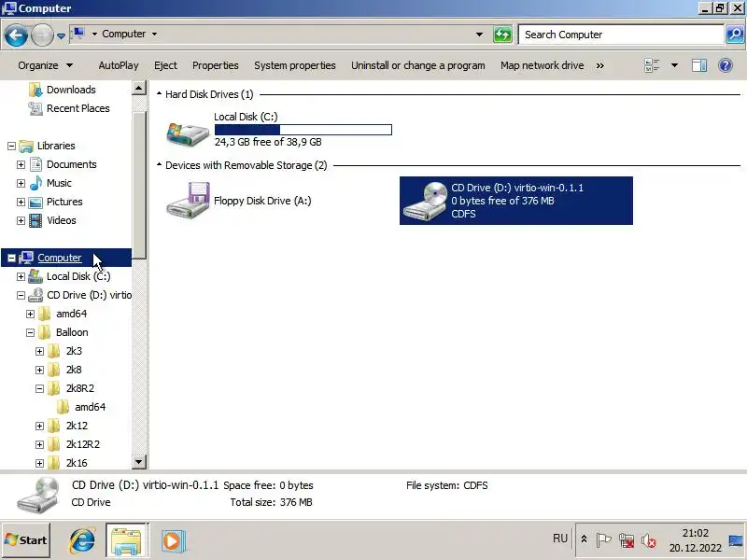The image size is (747, 560).
Task: Click the CD Drive (D:) tree icon
Action: tap(35, 295)
